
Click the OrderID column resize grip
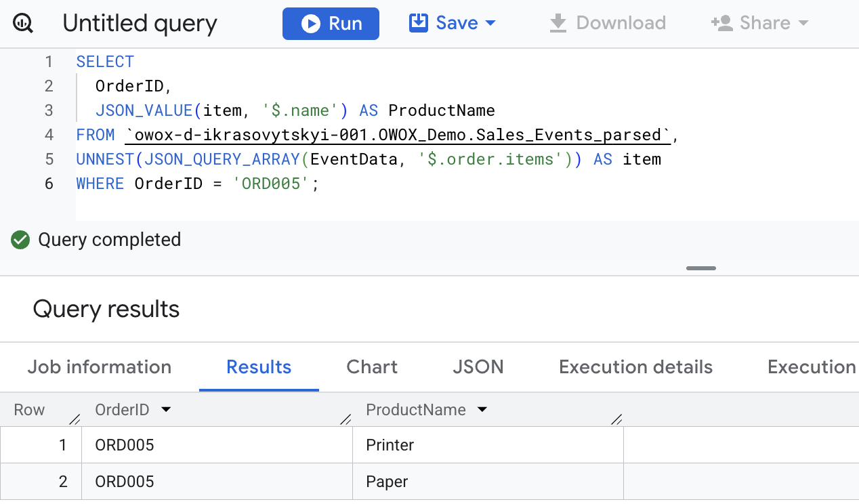coord(345,419)
